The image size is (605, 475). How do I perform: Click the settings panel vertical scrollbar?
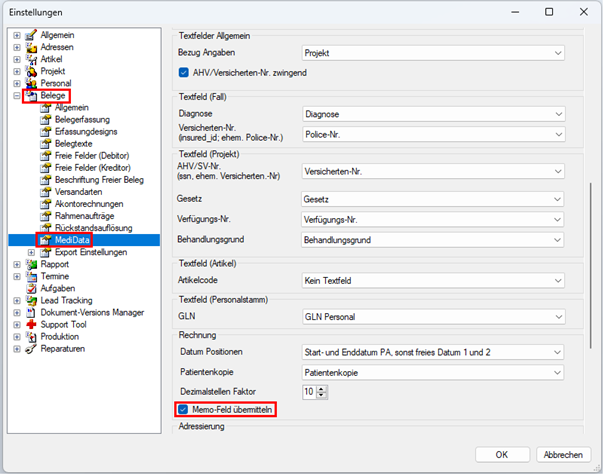click(x=591, y=266)
